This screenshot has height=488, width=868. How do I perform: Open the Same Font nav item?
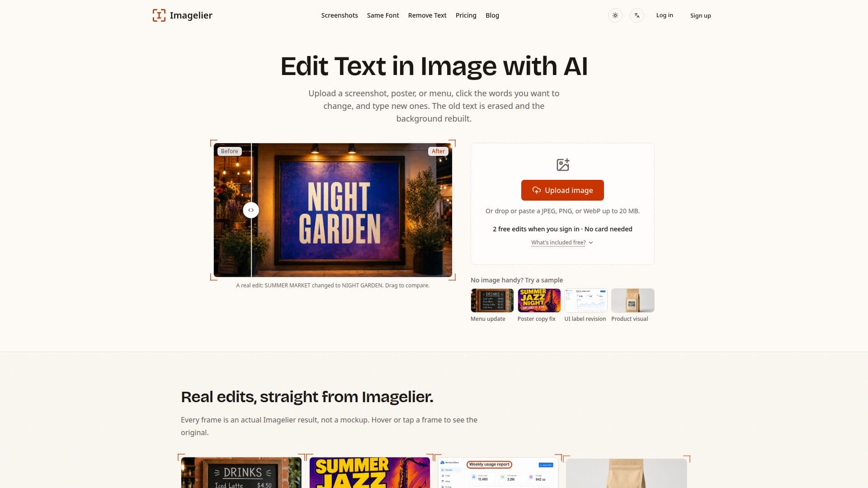(383, 15)
